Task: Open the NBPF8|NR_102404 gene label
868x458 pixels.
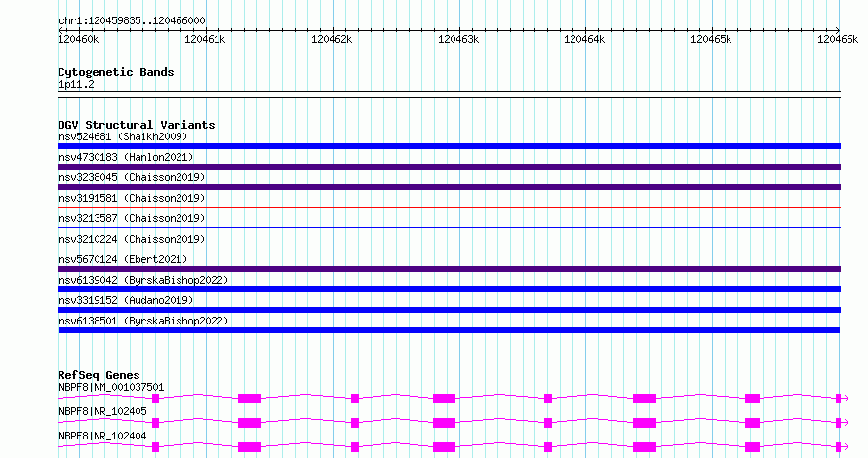Action: [102, 436]
